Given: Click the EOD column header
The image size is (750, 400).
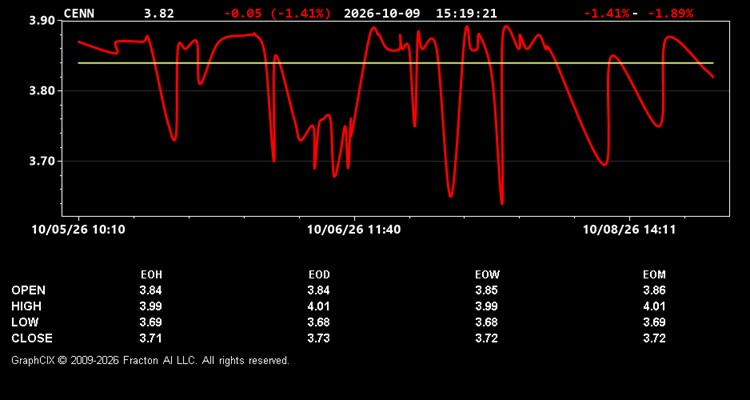Looking at the screenshot, I should click(319, 275).
